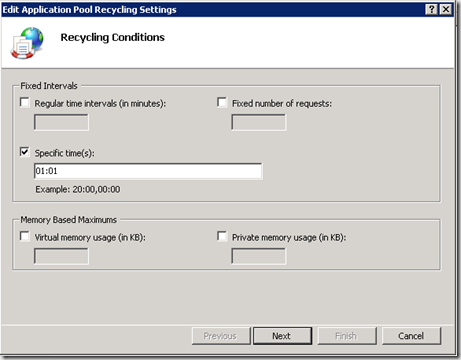Image resolution: width=461 pixels, height=360 pixels.
Task: Click the Next button
Action: coord(282,336)
